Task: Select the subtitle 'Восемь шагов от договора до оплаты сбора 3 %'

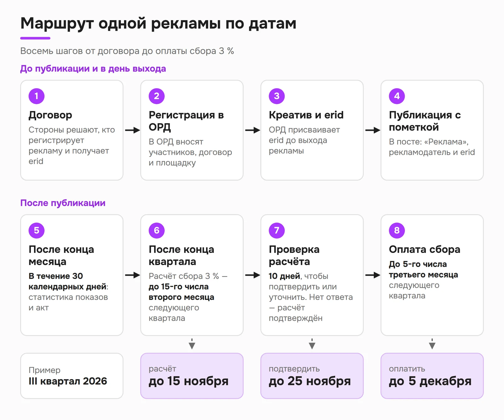Action: (127, 51)
